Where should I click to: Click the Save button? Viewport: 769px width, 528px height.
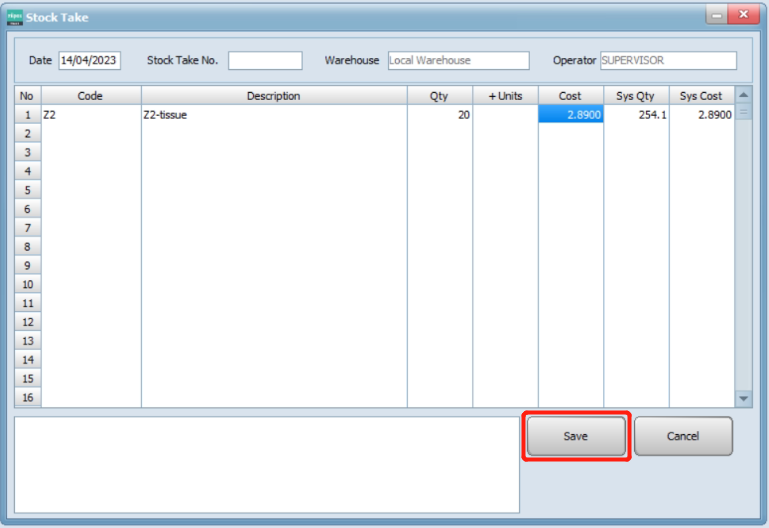[x=576, y=436]
